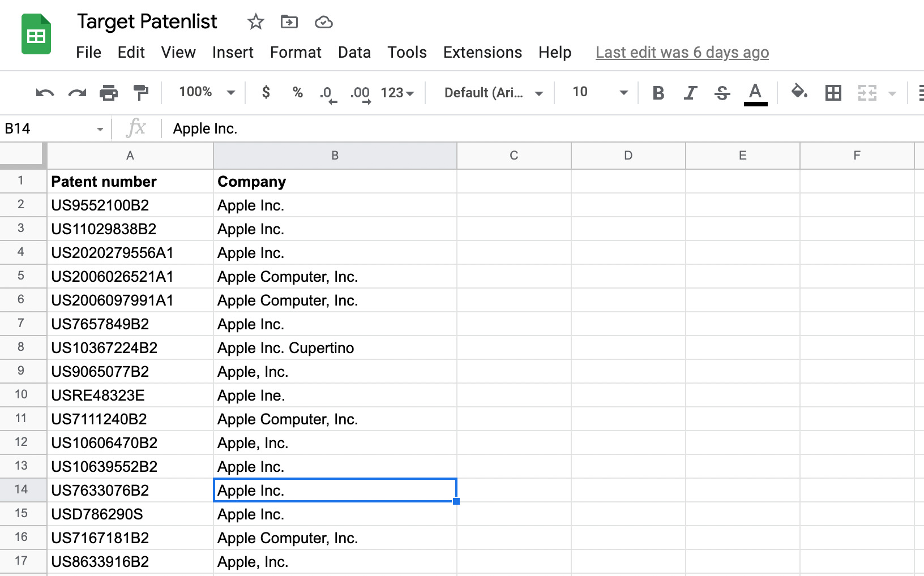
Task: Select column F header
Action: (857, 156)
